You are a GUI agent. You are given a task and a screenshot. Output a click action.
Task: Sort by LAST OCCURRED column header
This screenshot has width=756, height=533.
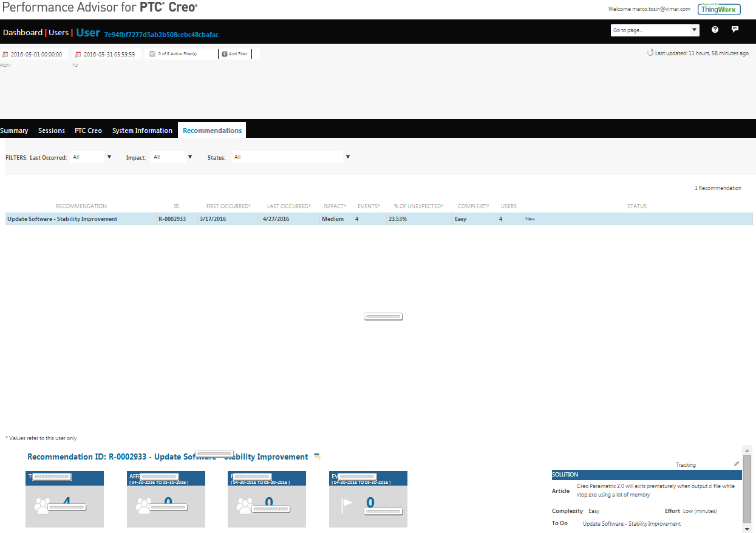(289, 206)
